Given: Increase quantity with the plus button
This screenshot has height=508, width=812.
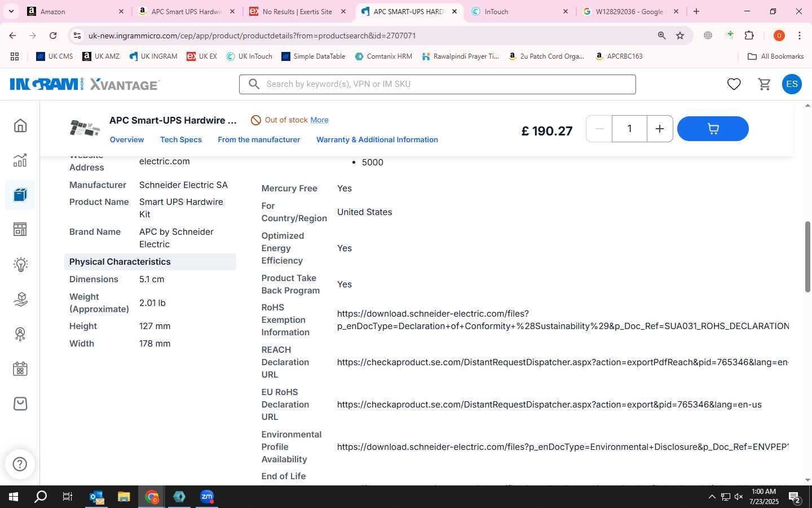Looking at the screenshot, I should click(660, 129).
